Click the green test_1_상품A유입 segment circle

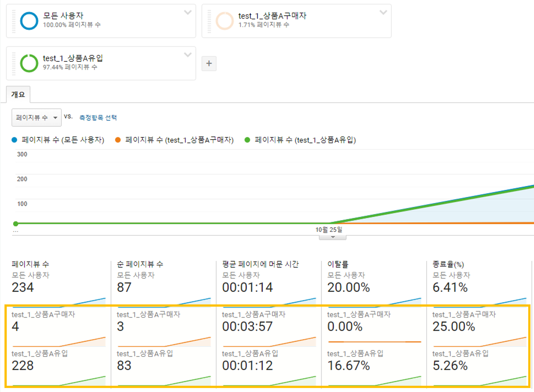[x=29, y=63]
